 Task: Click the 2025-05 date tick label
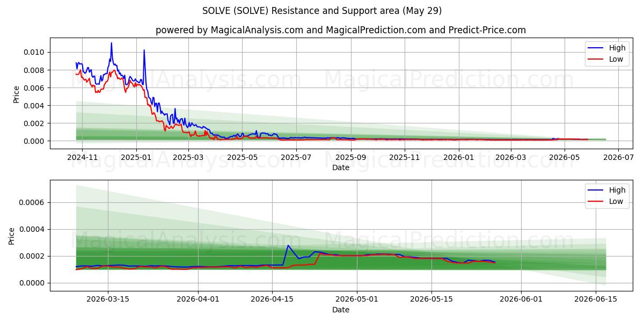243,157
